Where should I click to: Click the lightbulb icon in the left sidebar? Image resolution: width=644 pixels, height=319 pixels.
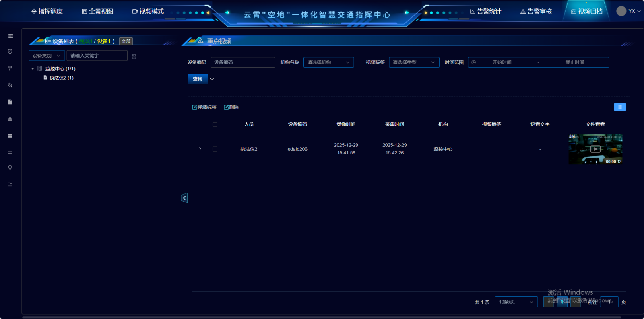(10, 168)
